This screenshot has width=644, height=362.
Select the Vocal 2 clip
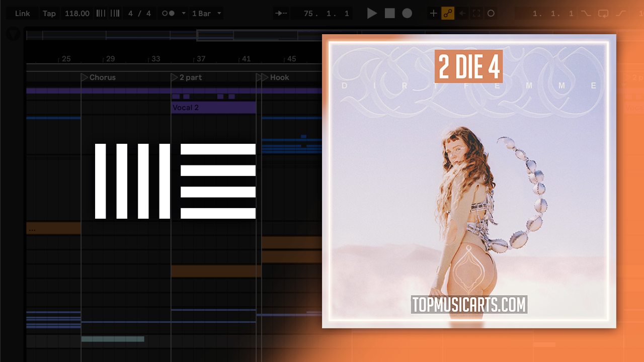click(213, 107)
